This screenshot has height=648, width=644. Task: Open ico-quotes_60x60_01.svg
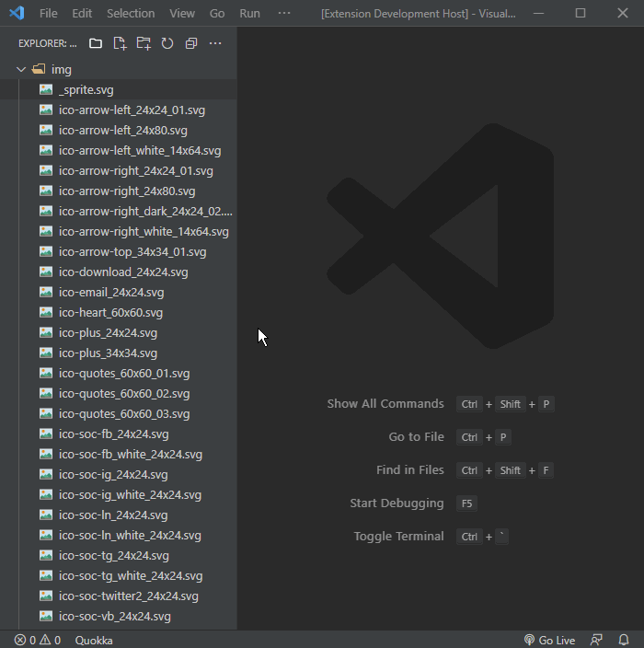[x=119, y=373]
